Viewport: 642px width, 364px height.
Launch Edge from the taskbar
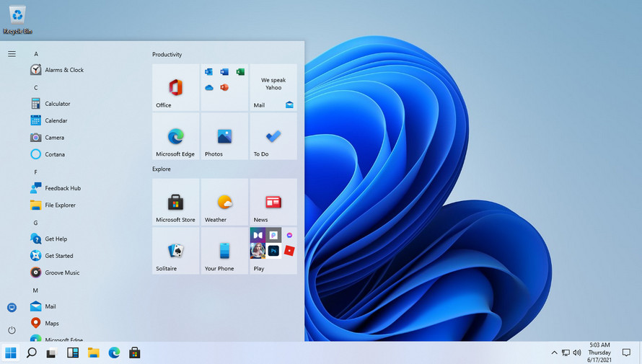click(x=114, y=352)
